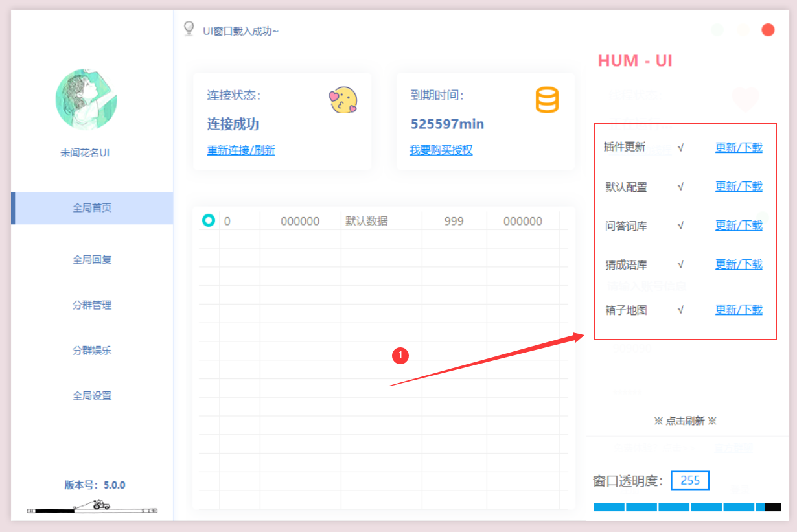Screen dimensions: 797x532
Task: Click the tractor animation at bottom left
Action: tap(100, 505)
